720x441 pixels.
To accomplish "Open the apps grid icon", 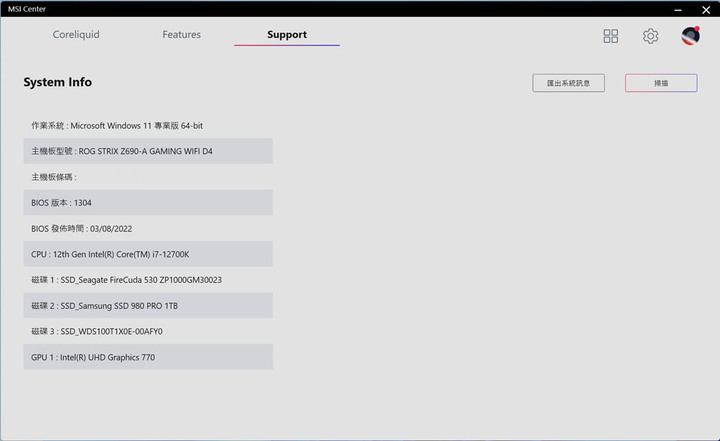I will [x=611, y=36].
